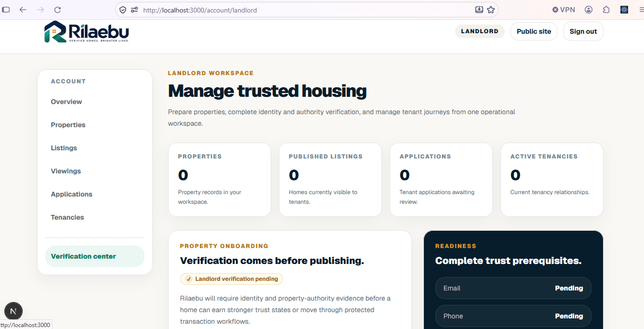Click 'Verification comes before publishing.' heading
The height and width of the screenshot is (329, 644).
[x=272, y=261]
